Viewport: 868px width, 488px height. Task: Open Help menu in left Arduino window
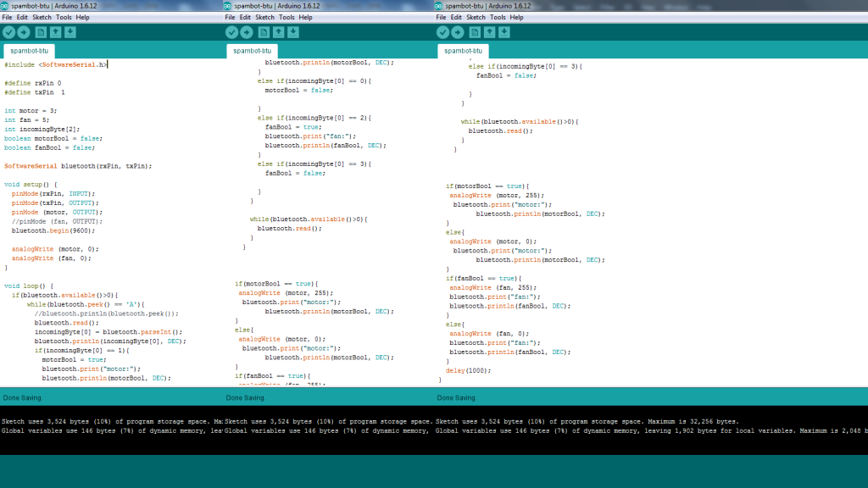click(x=82, y=17)
